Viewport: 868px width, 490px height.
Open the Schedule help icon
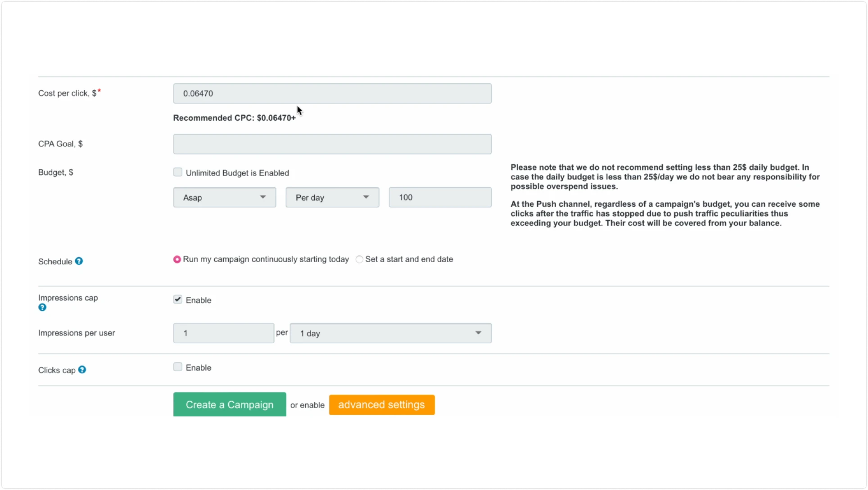pyautogui.click(x=79, y=261)
